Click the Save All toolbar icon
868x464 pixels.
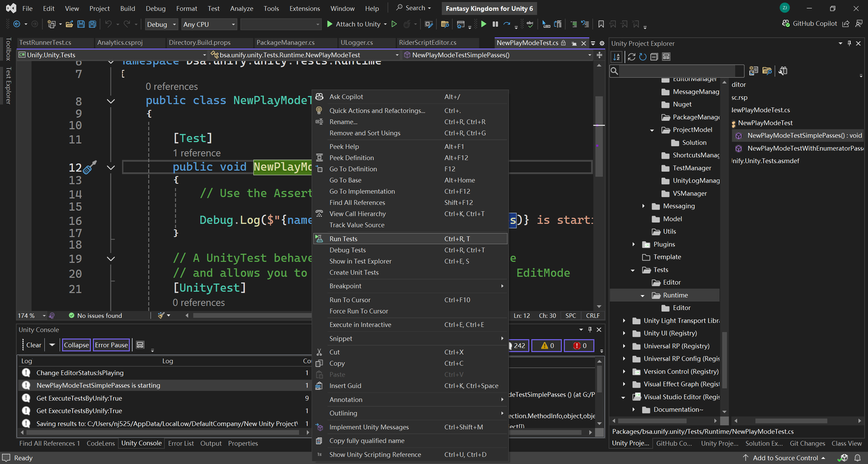click(92, 24)
